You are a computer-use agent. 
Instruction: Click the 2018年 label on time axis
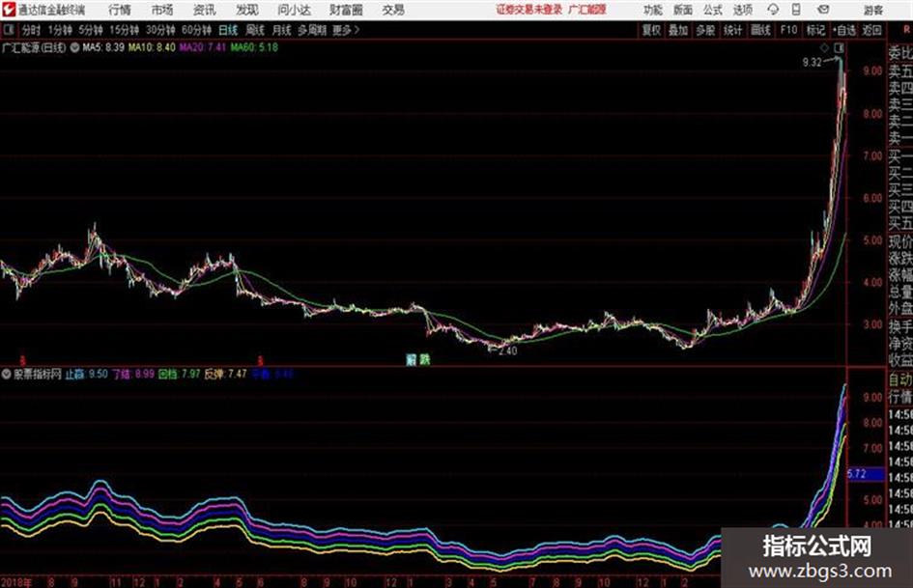[16, 582]
